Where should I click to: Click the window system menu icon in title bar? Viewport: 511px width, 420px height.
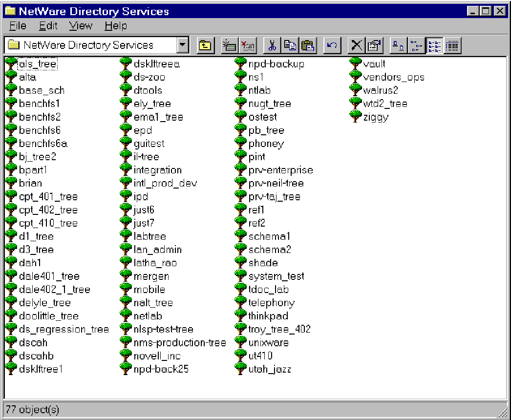pyautogui.click(x=10, y=11)
